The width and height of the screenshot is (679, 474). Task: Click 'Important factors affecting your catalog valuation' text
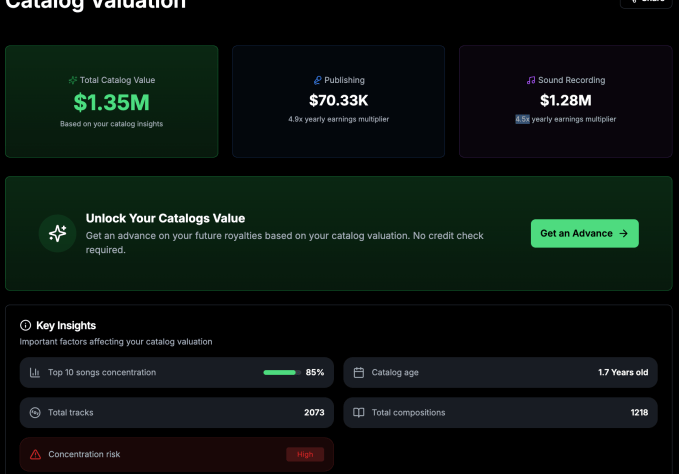pyautogui.click(x=116, y=342)
